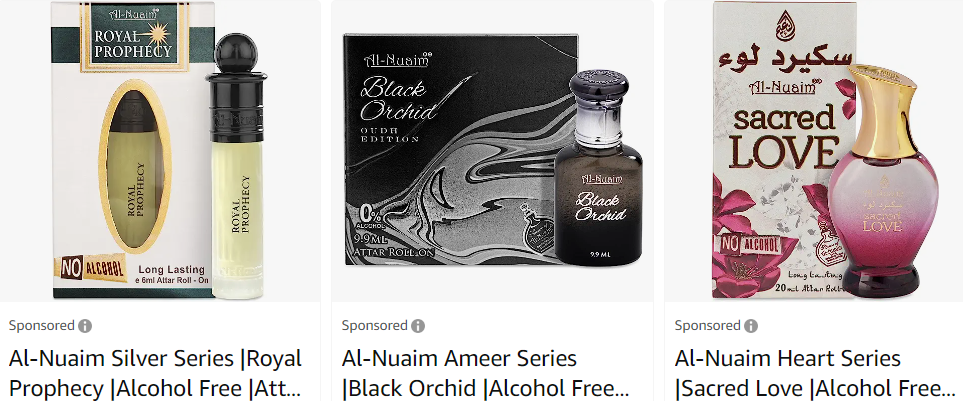Screen dimensions: 963x401
Task: Open Al-Nuaim Heart Series Sacred Love title
Action: (x=815, y=373)
